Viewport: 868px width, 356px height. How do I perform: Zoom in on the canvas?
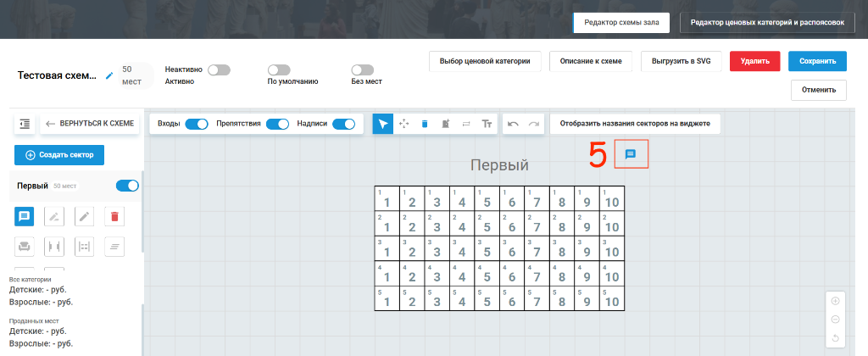(x=835, y=301)
